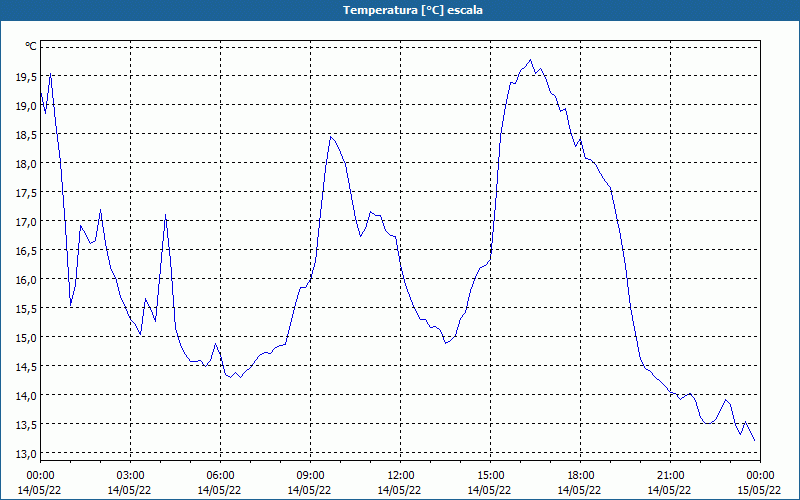800x500 pixels.
Task: Click the 15,0 y-axis label
Action: (x=27, y=338)
